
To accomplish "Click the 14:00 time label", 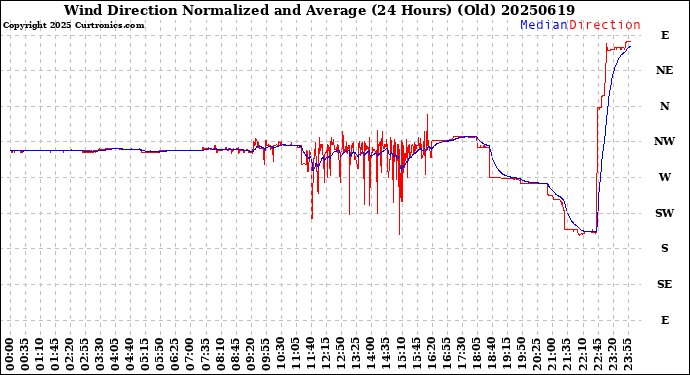I will pos(371,354).
